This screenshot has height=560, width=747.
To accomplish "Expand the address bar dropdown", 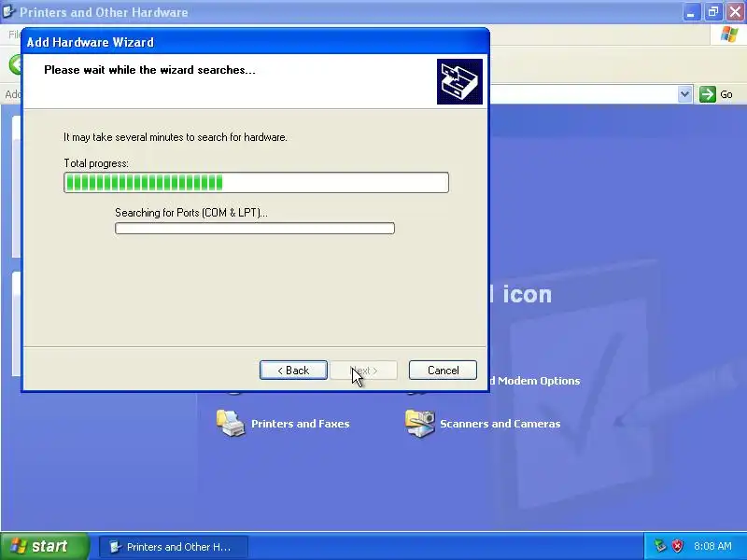I will pyautogui.click(x=684, y=94).
